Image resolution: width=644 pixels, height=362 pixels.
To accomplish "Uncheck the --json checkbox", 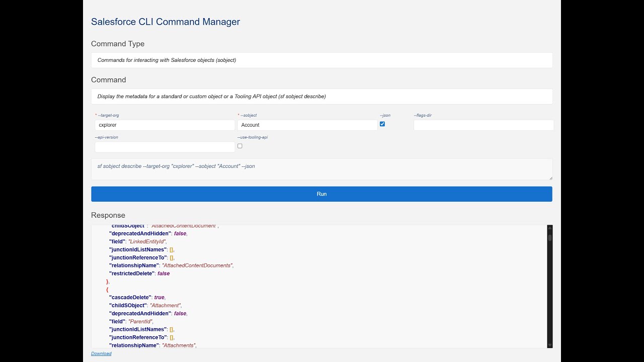I will [x=382, y=124].
